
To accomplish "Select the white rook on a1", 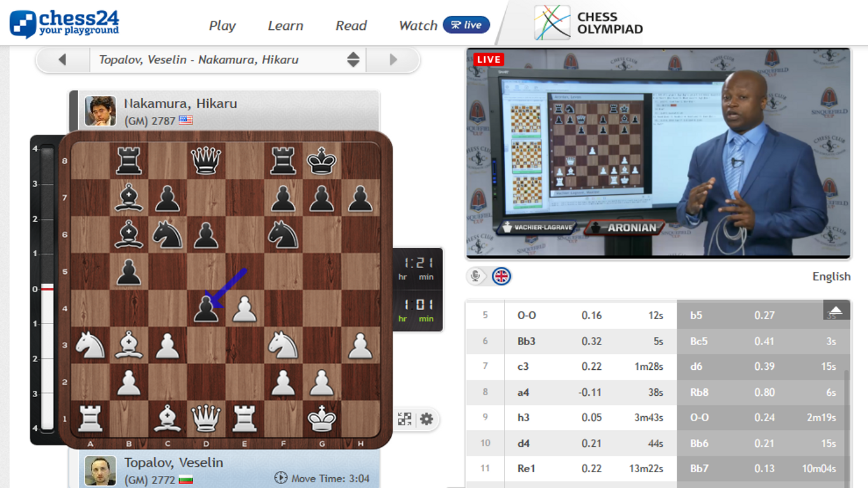I will tap(90, 419).
